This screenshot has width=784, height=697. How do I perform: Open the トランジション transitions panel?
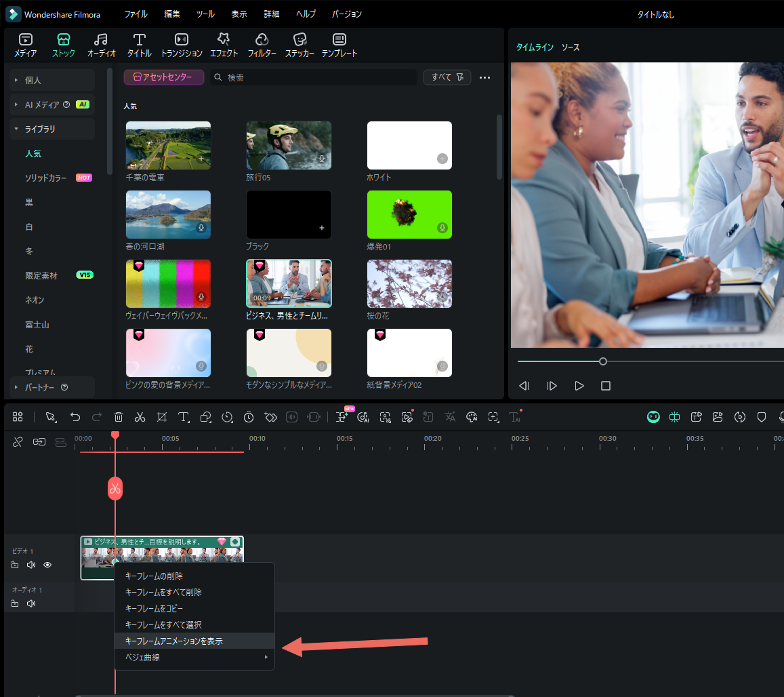pyautogui.click(x=182, y=45)
